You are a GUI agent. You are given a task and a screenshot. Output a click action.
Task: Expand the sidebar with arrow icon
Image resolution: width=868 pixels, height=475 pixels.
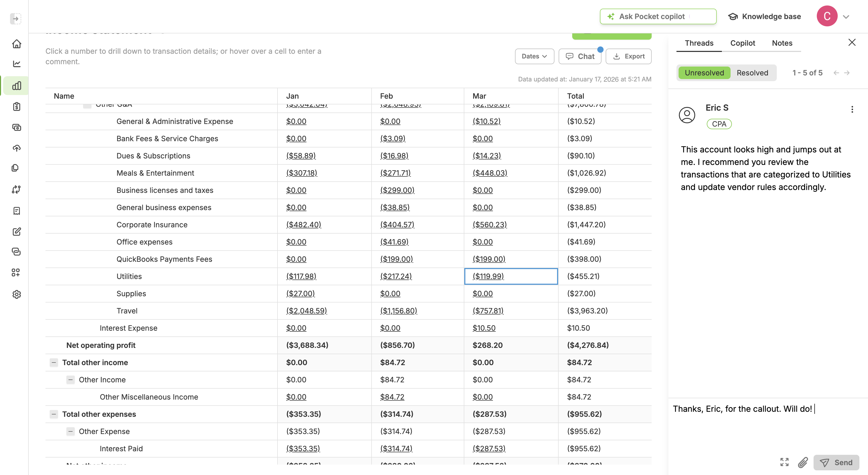coord(15,19)
